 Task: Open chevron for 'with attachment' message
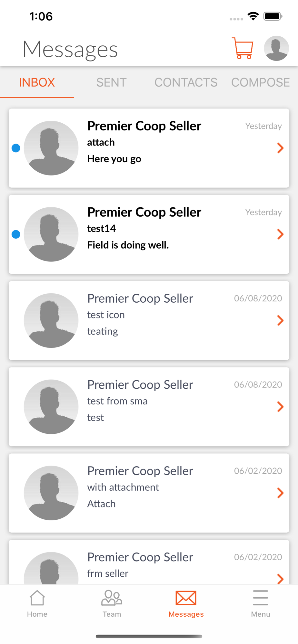[280, 493]
